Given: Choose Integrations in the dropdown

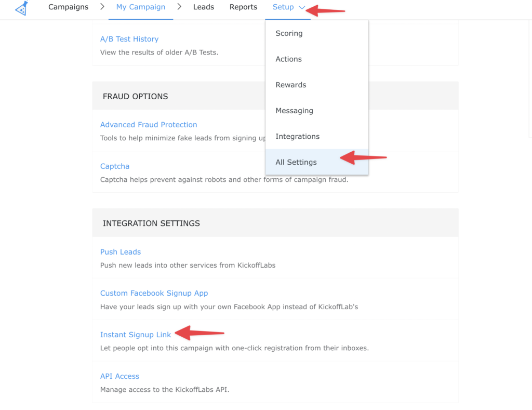Looking at the screenshot, I should click(316, 137).
